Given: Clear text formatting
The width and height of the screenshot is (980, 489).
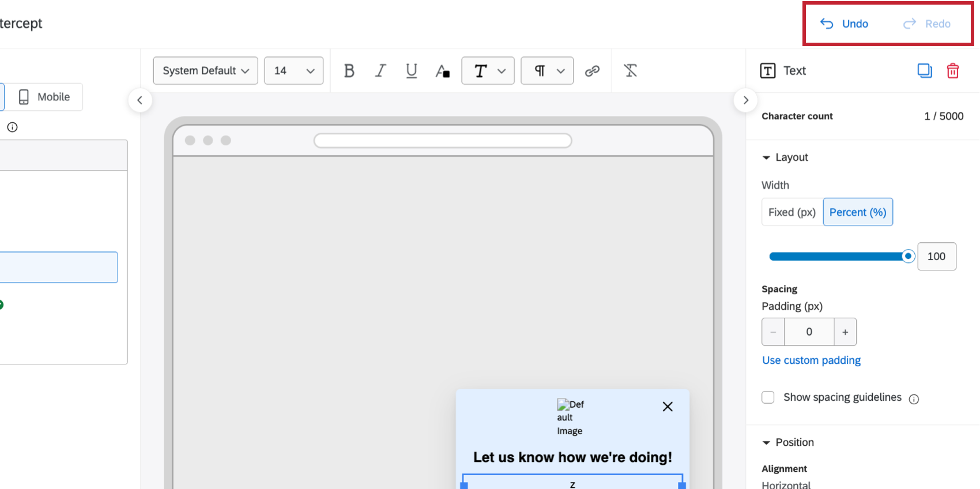Looking at the screenshot, I should [631, 71].
